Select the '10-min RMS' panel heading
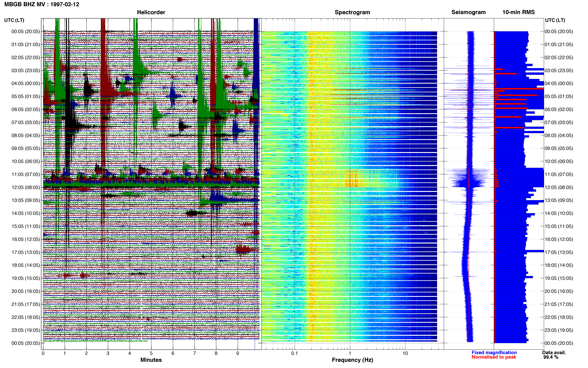 tap(518, 12)
